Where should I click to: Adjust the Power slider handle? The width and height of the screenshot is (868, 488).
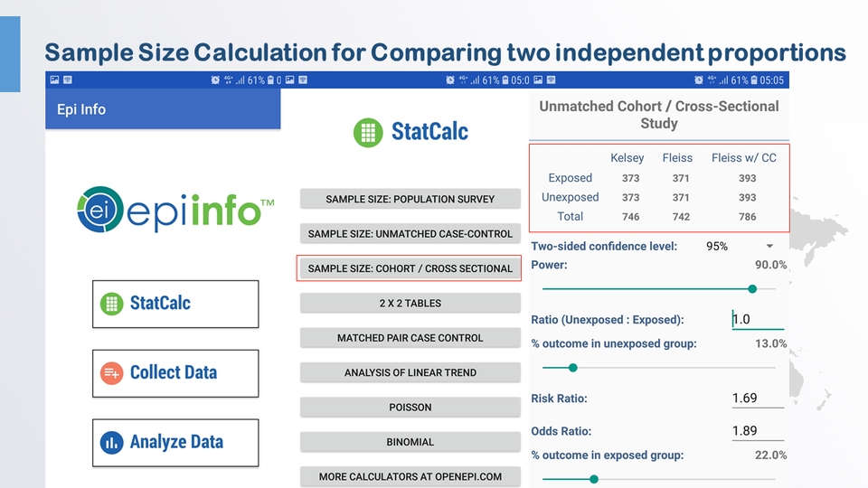coord(752,289)
